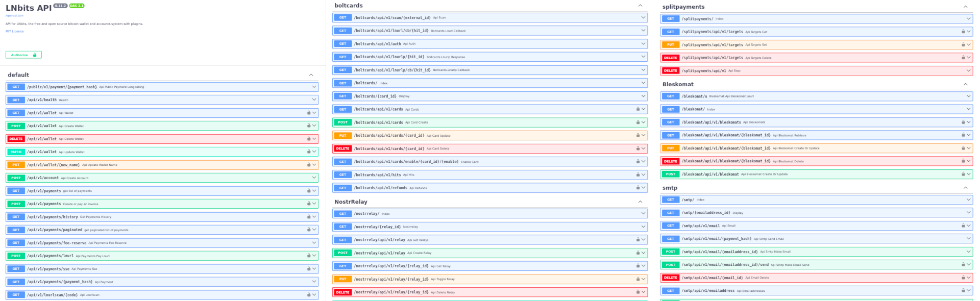Click the lock icon on smtp Api Email row
This screenshot has height=301, width=980.
(963, 225)
